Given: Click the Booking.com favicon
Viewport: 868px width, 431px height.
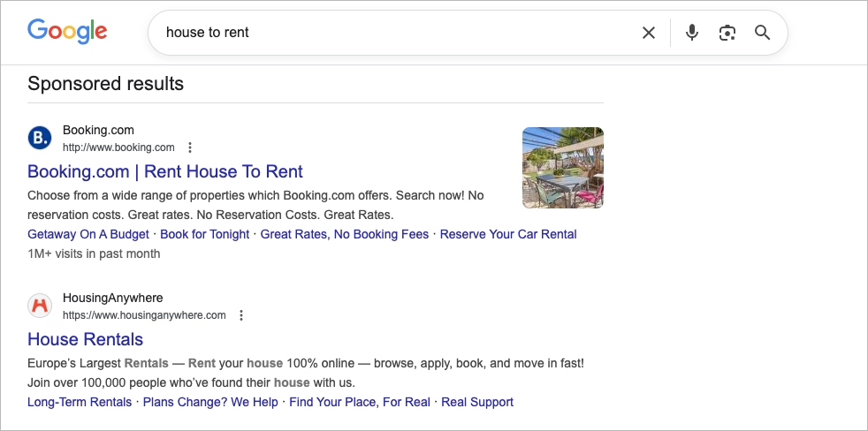Looking at the screenshot, I should (40, 138).
